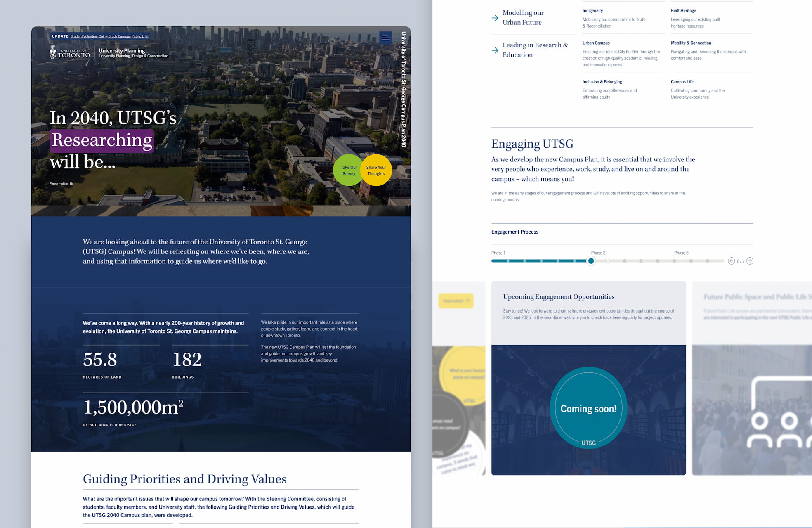
Task: Click the Engagement Process section label
Action: [x=515, y=232]
